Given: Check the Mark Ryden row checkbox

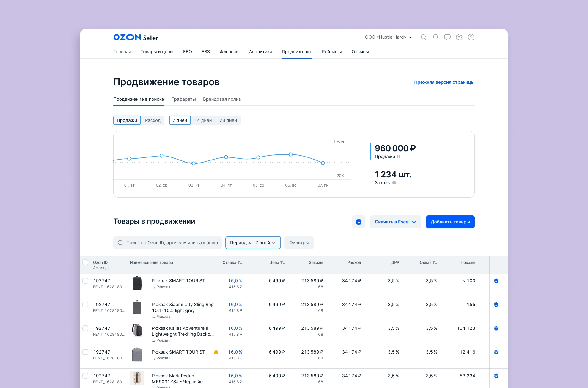Looking at the screenshot, I should coord(85,376).
